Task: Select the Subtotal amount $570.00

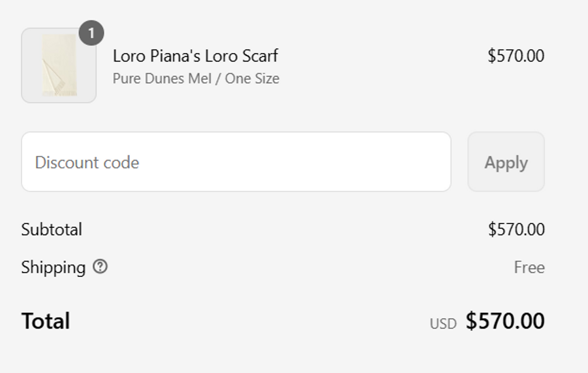Action: [x=515, y=229]
